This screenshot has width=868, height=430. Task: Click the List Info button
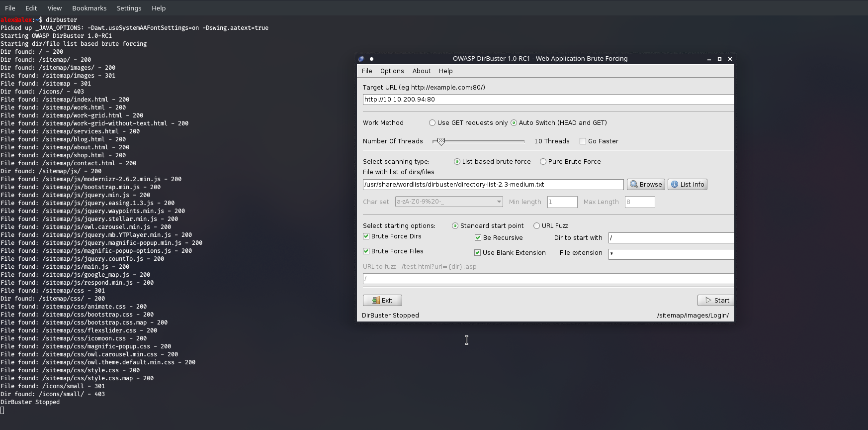click(688, 185)
